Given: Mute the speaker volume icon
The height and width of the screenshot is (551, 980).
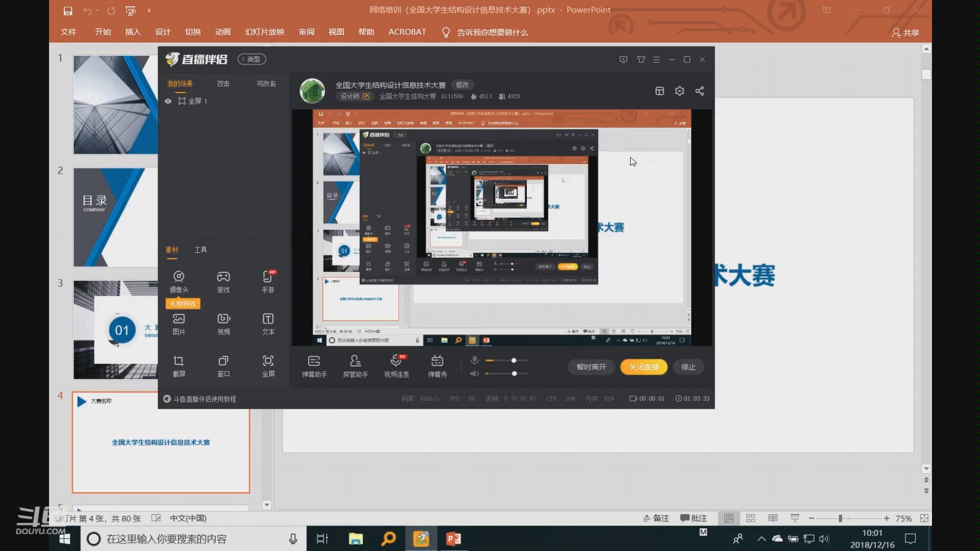Looking at the screenshot, I should click(475, 374).
